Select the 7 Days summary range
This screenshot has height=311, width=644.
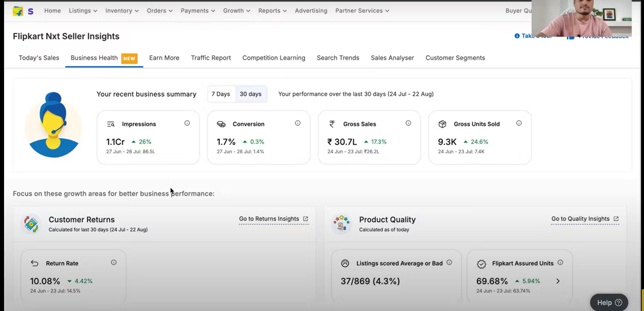point(221,94)
